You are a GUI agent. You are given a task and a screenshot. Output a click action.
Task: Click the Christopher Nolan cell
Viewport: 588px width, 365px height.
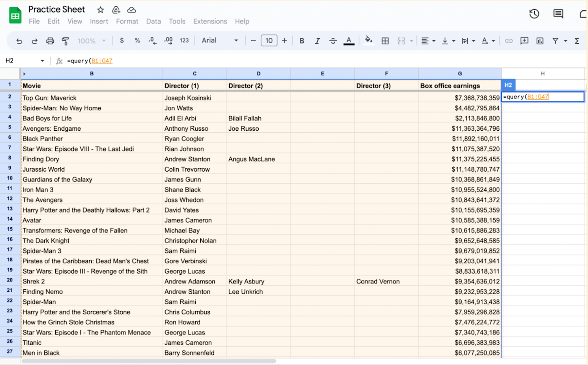194,241
